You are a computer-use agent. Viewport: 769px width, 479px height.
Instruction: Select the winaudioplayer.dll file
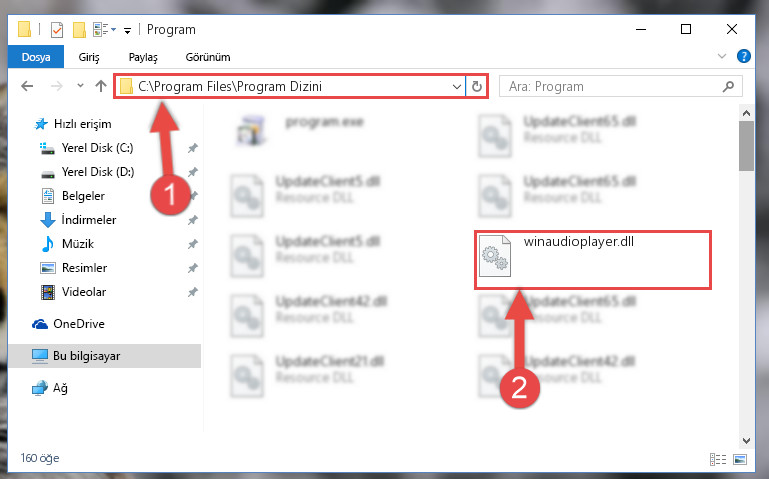(x=592, y=260)
